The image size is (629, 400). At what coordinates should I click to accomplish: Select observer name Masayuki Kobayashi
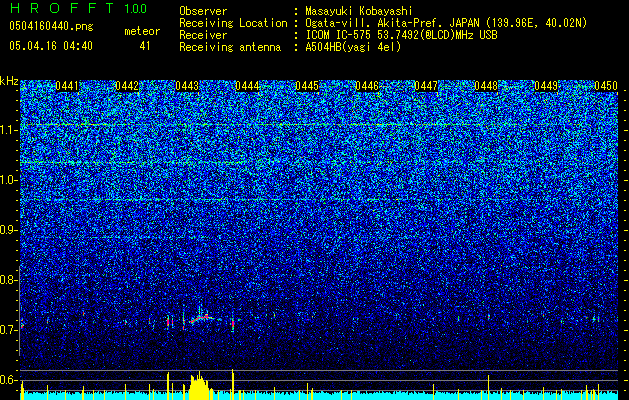[x=359, y=11]
